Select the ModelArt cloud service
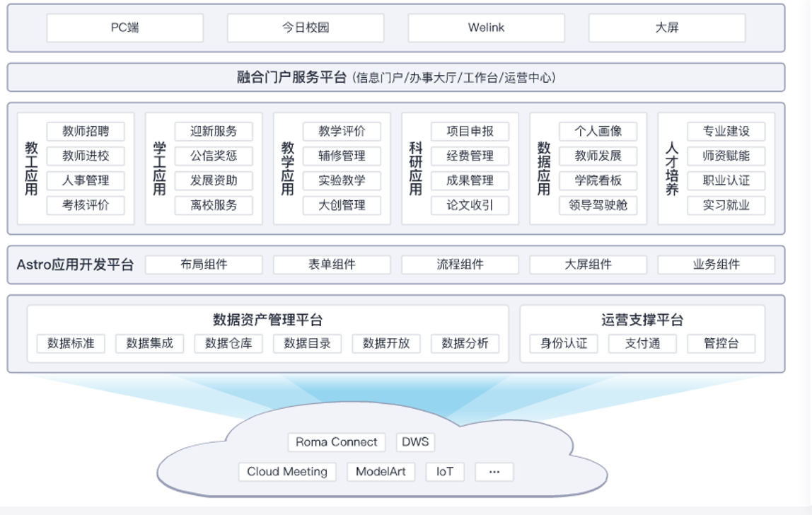812x515 pixels. pos(380,472)
